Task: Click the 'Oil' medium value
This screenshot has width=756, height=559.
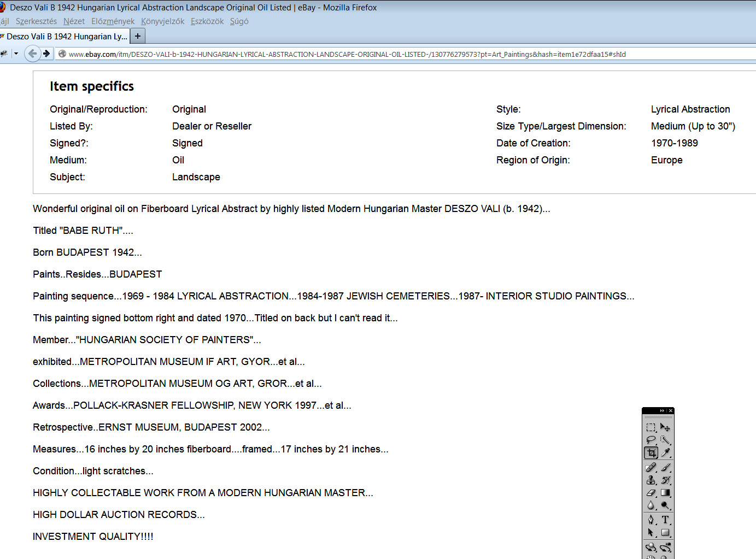Action: coord(178,160)
